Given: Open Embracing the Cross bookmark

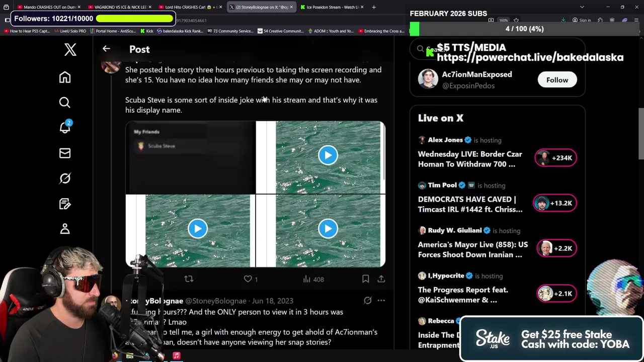Looking at the screenshot, I should click(381, 31).
